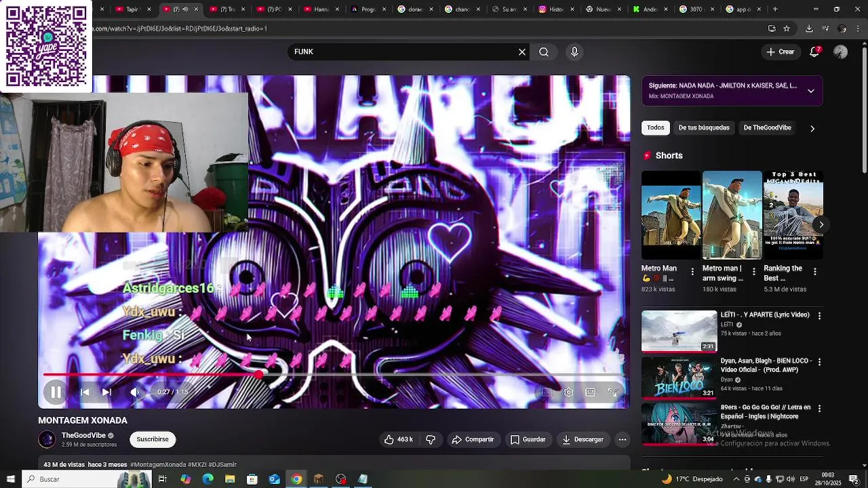The height and width of the screenshot is (488, 868).
Task: Bookmark this page with the star icon
Action: [x=787, y=28]
